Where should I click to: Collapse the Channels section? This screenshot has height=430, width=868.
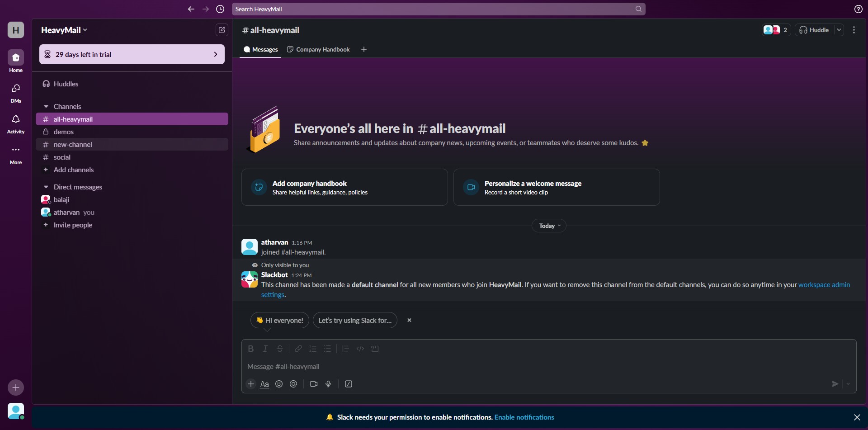click(46, 106)
